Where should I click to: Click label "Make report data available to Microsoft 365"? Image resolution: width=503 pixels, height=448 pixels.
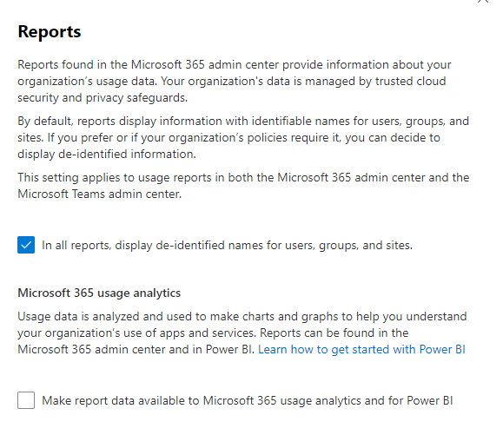pos(159,400)
